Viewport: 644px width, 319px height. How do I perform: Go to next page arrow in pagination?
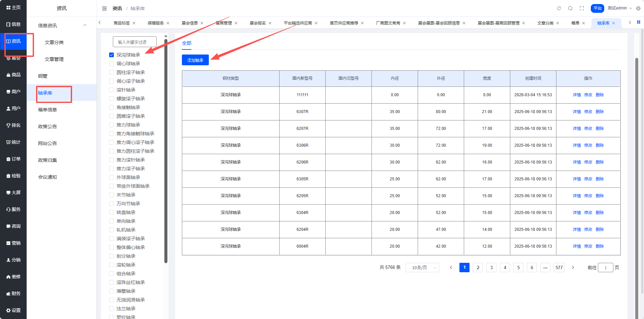coord(573,268)
